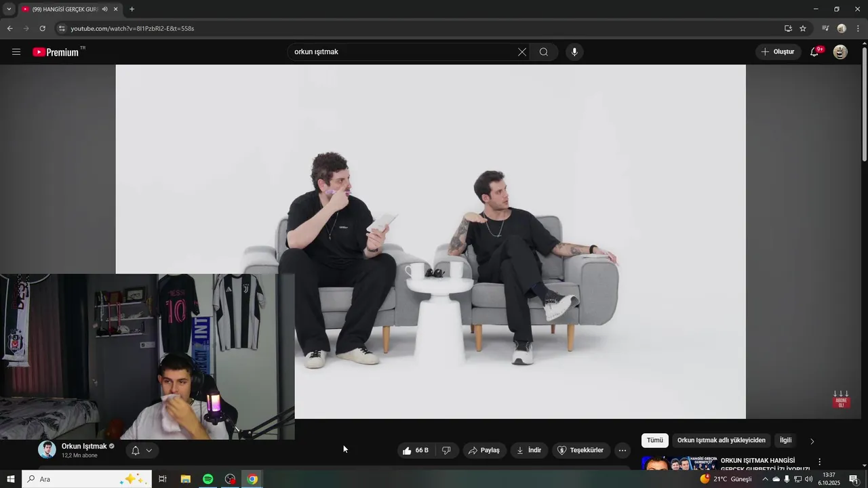Select Orkun Işıtmak adlı yükleyiciden chip
The image size is (868, 488).
[722, 441]
